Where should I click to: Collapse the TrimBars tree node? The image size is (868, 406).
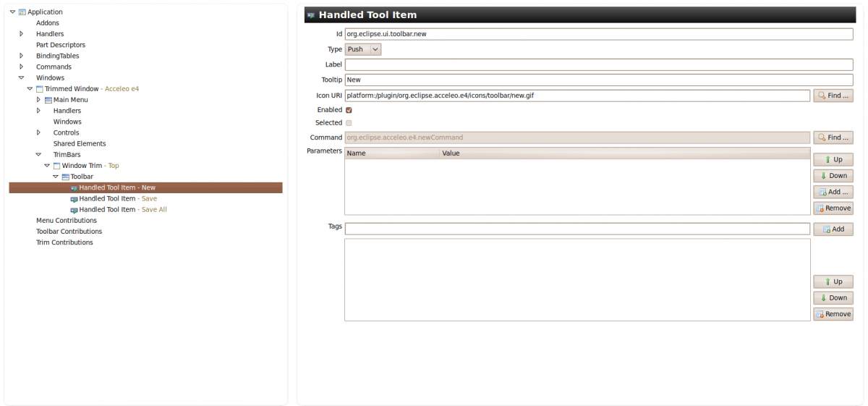click(38, 154)
